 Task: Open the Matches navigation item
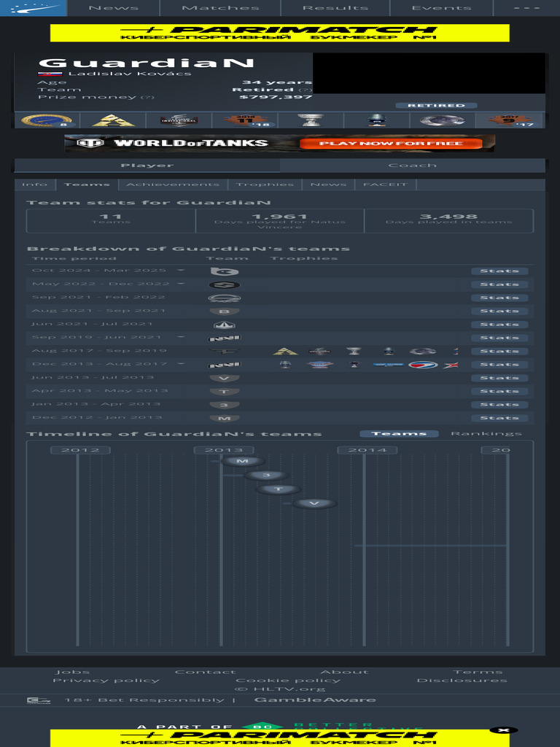(220, 8)
